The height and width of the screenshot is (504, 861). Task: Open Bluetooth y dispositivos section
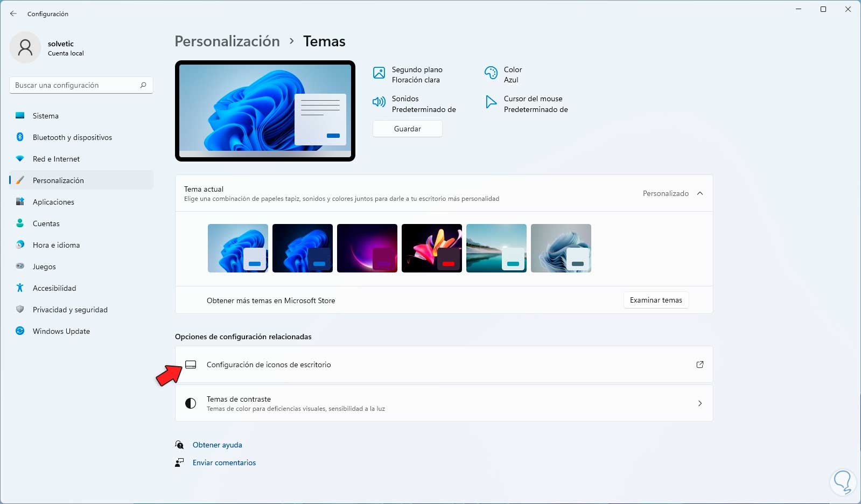[x=81, y=137]
